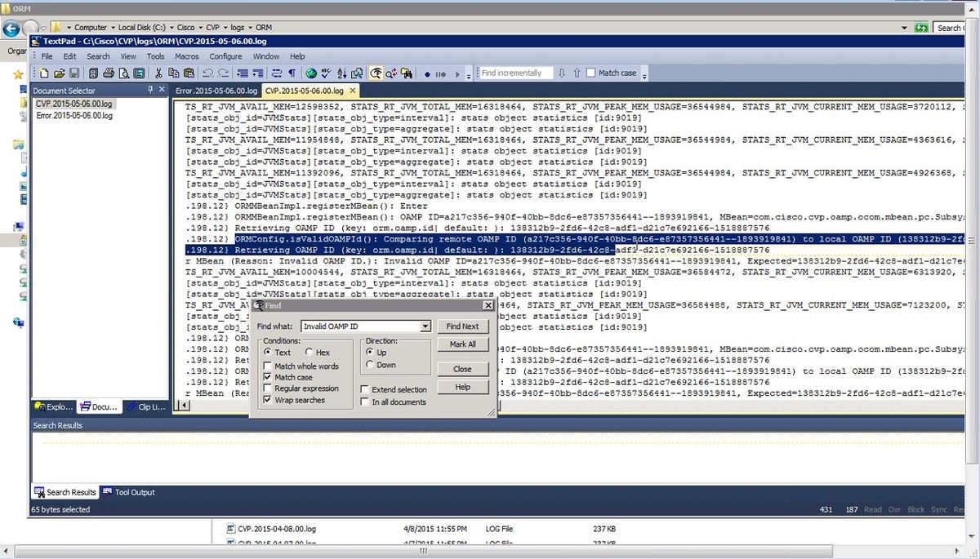The image size is (980, 559).
Task: Toggle paragraph marks visibility
Action: click(x=292, y=73)
